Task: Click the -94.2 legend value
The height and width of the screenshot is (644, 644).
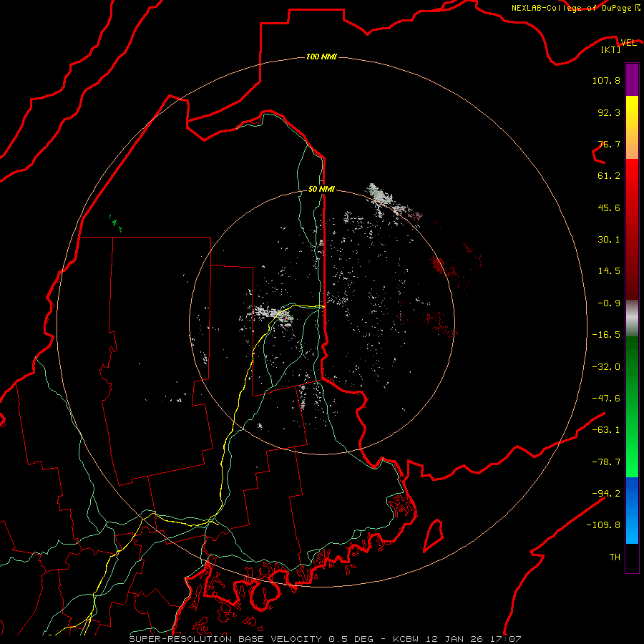Action: [606, 493]
